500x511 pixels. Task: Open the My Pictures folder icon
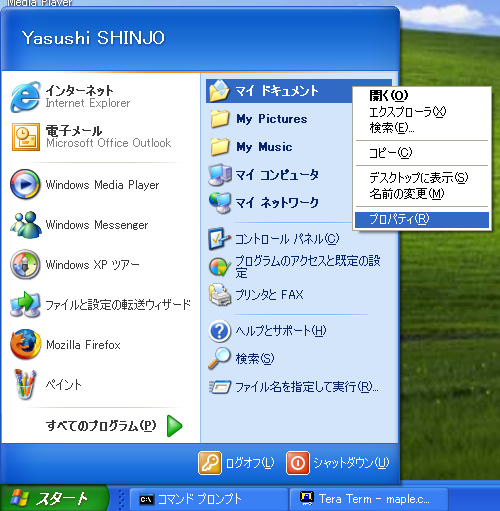pyautogui.click(x=220, y=119)
